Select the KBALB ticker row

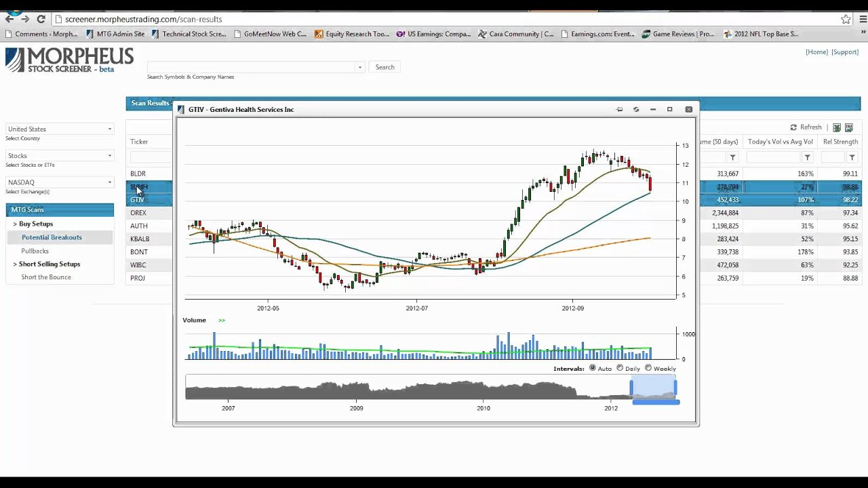(x=140, y=239)
